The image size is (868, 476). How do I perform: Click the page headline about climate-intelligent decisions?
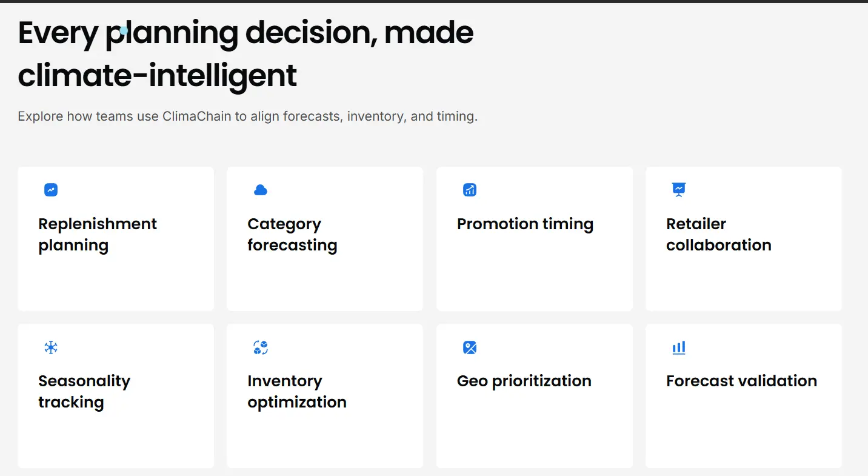(x=245, y=54)
